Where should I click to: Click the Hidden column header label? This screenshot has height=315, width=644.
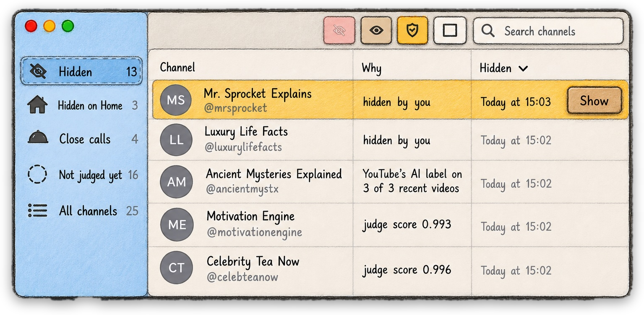point(495,68)
